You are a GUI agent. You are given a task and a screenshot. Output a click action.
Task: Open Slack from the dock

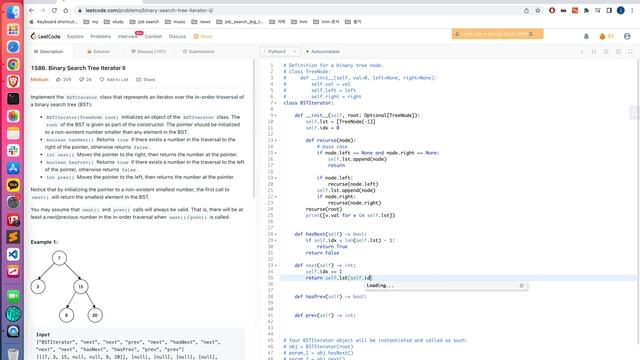coord(13,151)
